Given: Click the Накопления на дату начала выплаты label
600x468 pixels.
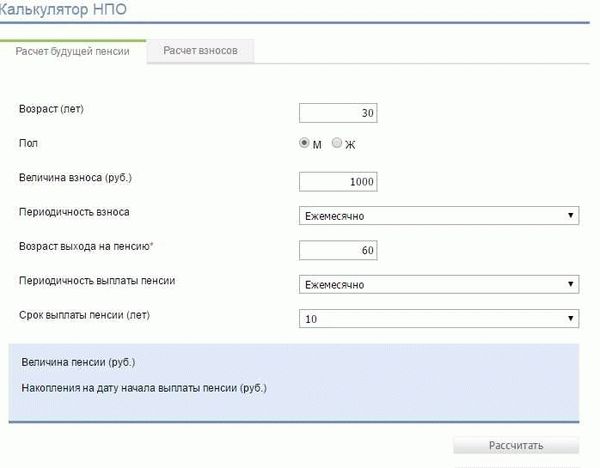Looking at the screenshot, I should tap(144, 388).
